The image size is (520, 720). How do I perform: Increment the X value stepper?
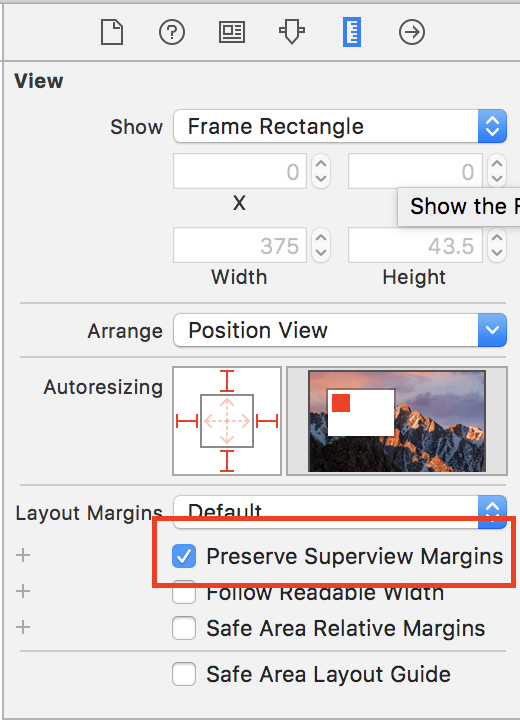pos(321,164)
